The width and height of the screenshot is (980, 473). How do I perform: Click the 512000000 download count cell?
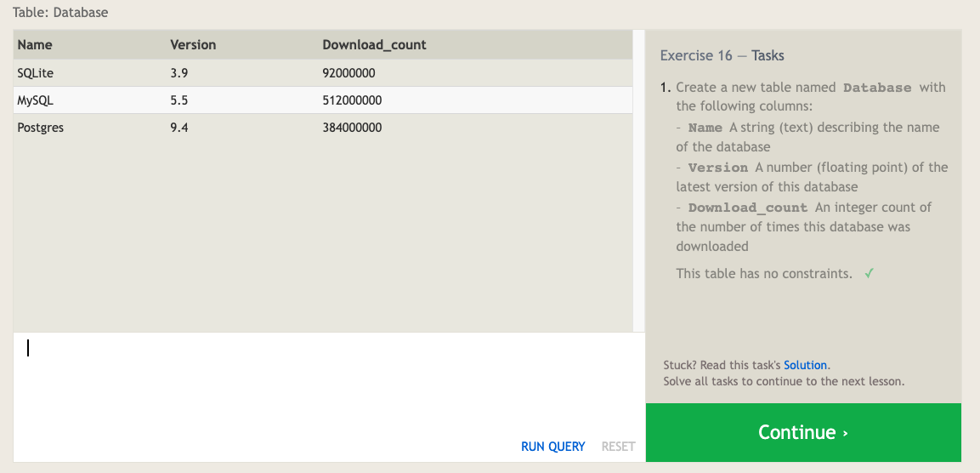[352, 100]
